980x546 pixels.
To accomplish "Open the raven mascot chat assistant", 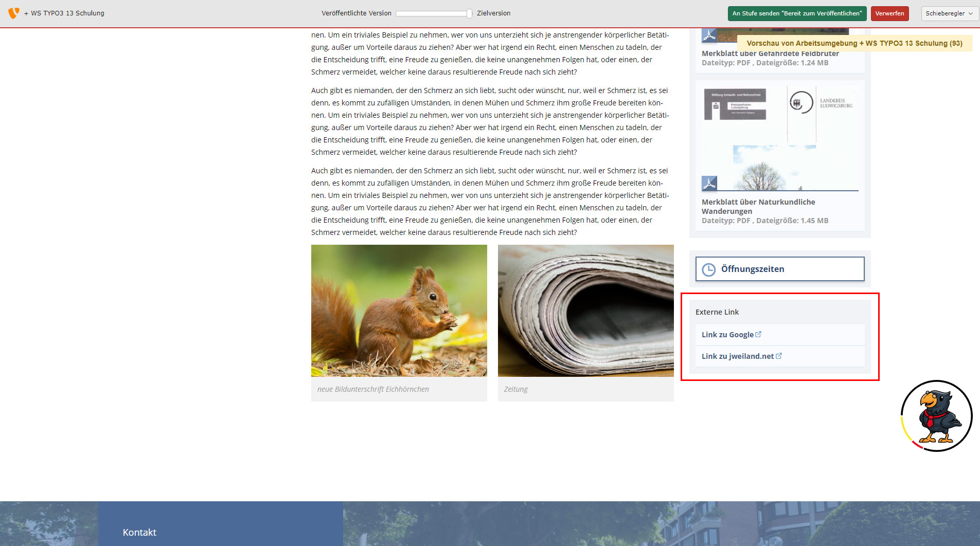I will click(936, 416).
